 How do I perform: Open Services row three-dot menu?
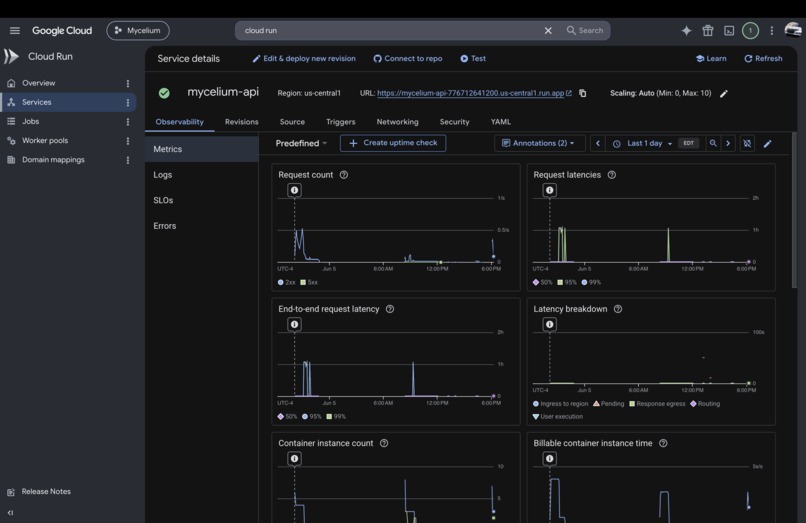(x=127, y=102)
